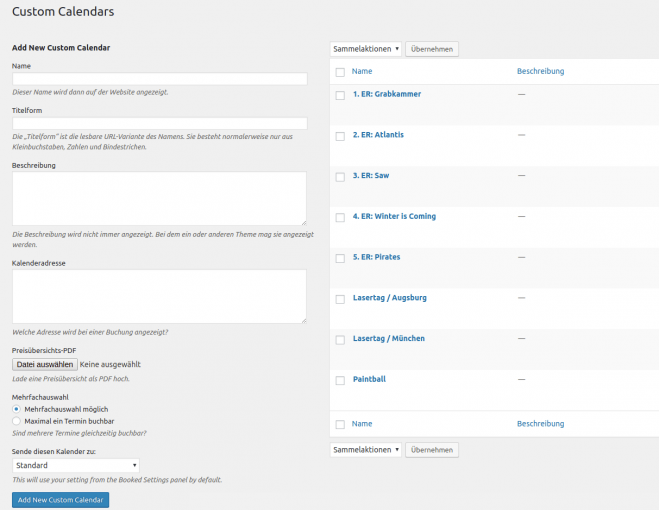Select all calendars with the header checkbox
Viewport: 659px width, 510px height.
340,72
